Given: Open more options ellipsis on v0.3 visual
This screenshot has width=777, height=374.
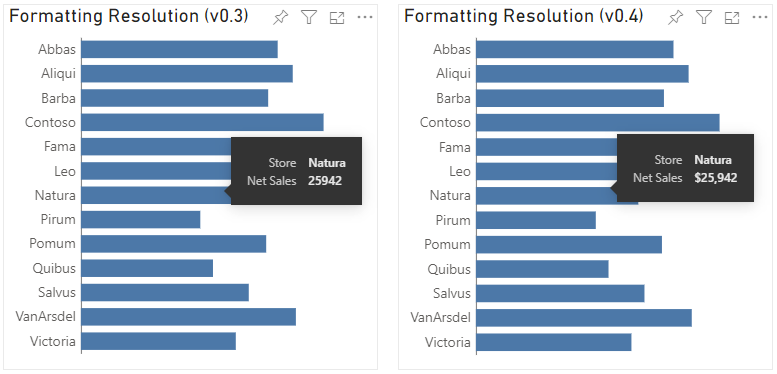Looking at the screenshot, I should click(365, 17).
